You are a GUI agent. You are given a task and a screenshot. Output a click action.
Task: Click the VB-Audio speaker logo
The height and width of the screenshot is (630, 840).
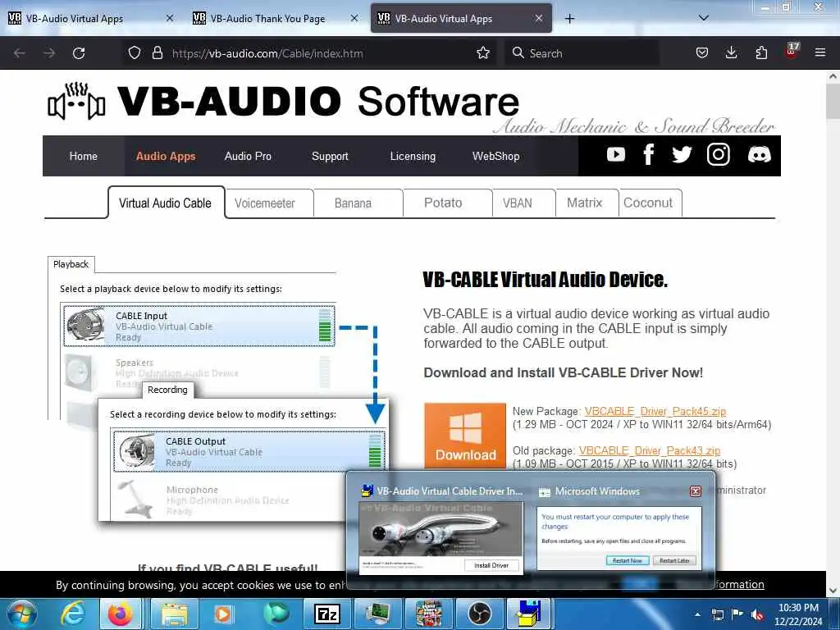coord(76,102)
